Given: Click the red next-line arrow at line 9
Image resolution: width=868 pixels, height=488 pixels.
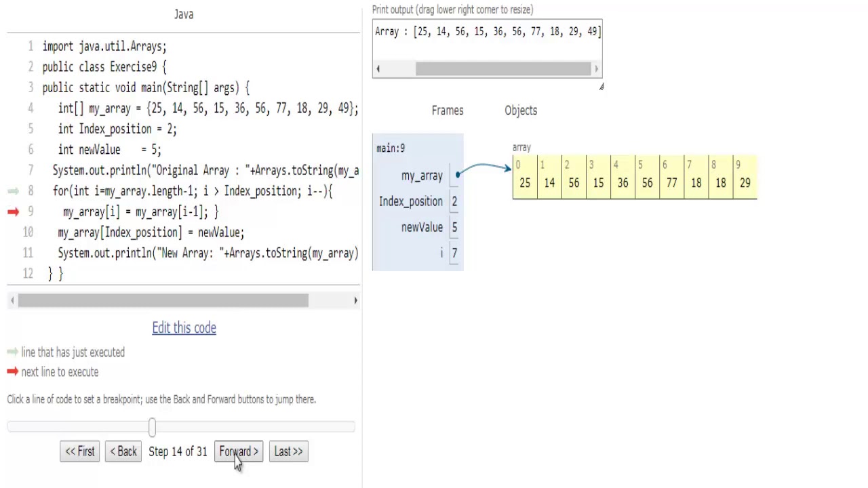Looking at the screenshot, I should [13, 212].
